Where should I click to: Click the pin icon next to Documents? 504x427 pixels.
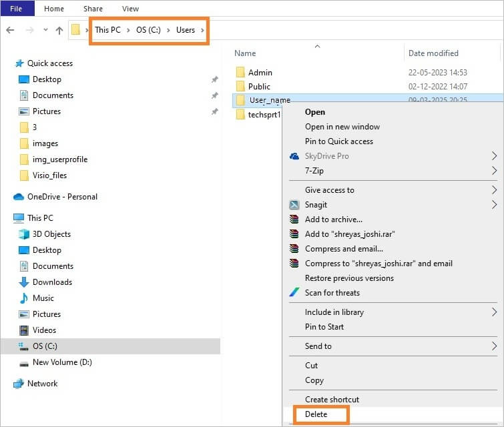pos(215,95)
